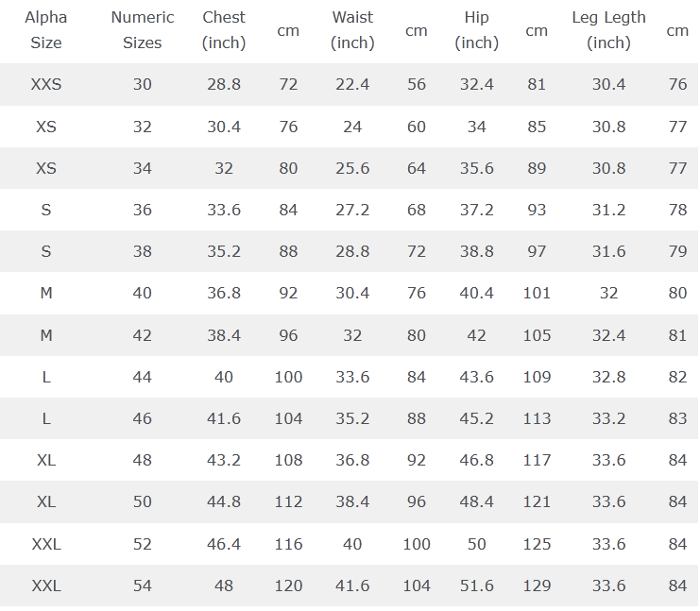Click the Chest (inch) column header
This screenshot has width=700, height=611.
(x=224, y=30)
